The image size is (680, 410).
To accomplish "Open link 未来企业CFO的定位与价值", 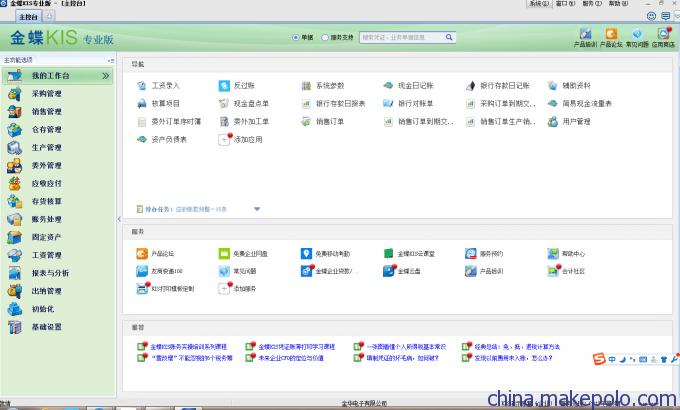I will (x=291, y=358).
